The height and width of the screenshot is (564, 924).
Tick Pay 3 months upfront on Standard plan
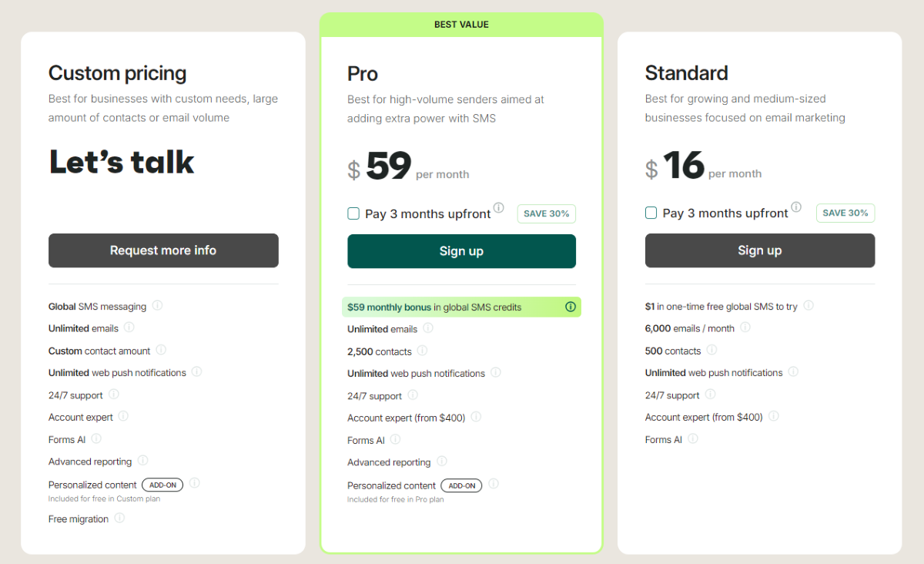651,213
